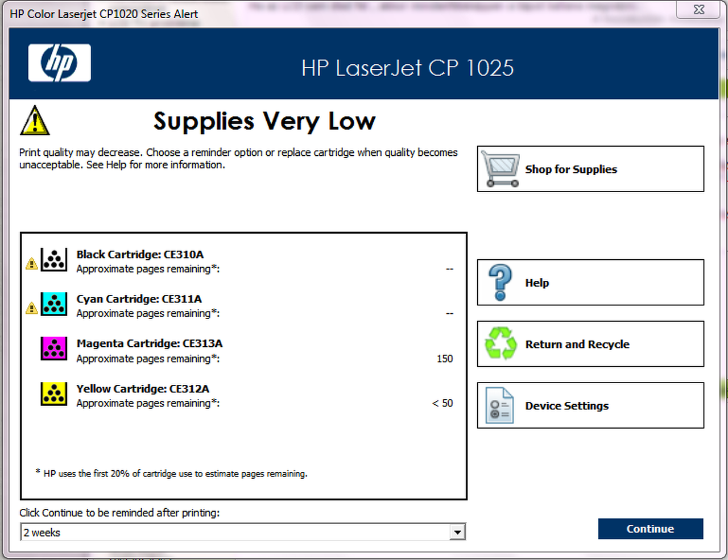Click the HP logo in the header
The image size is (728, 560).
pyautogui.click(x=60, y=63)
